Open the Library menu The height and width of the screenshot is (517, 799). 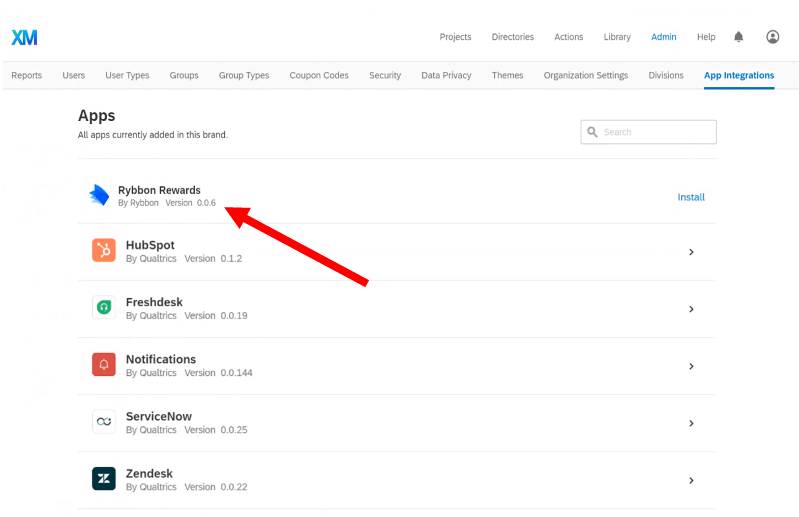tap(617, 37)
